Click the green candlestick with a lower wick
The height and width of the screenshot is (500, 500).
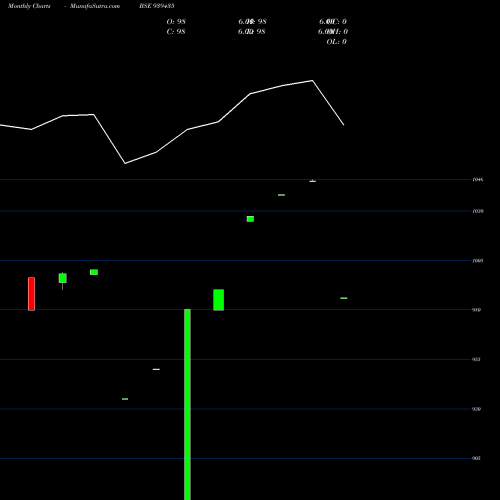click(63, 279)
